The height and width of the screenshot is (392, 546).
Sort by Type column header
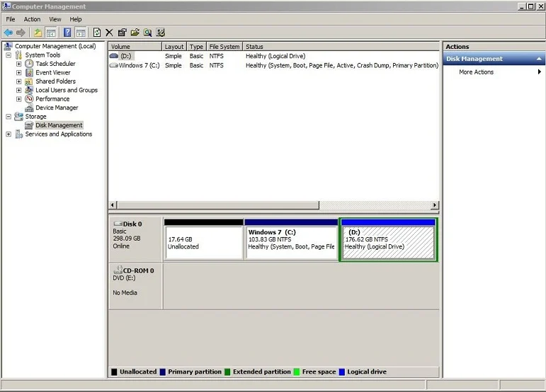pos(196,47)
